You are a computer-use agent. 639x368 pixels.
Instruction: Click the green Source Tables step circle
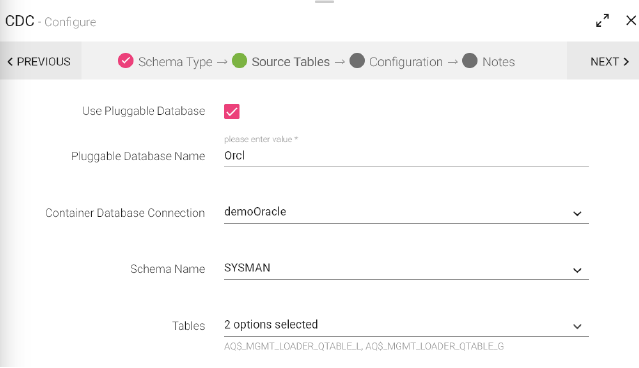239,61
